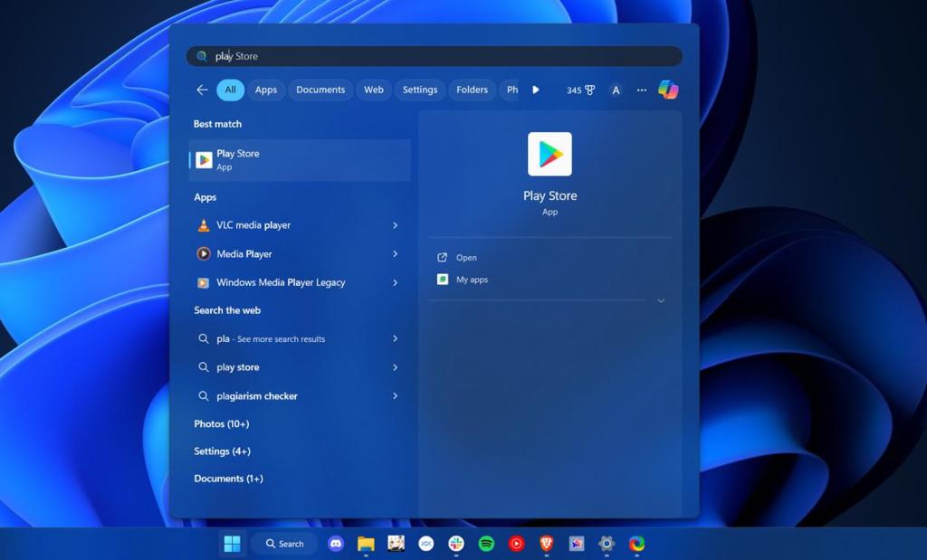Switch to the Settings filter tab

(x=420, y=90)
